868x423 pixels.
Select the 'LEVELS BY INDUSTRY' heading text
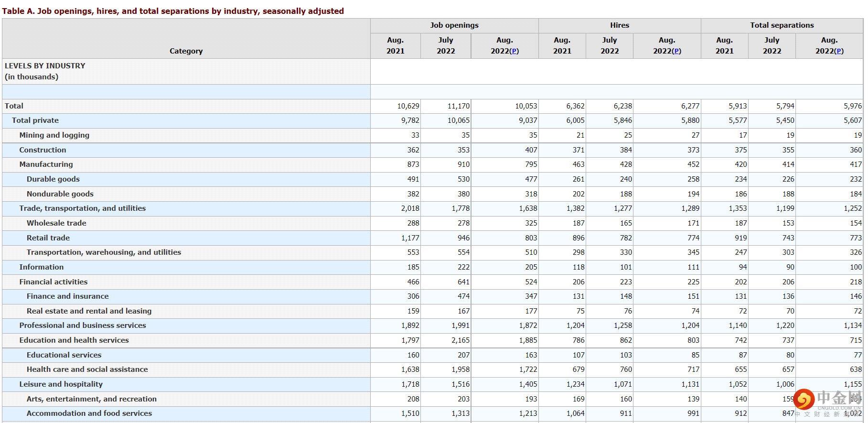(45, 66)
